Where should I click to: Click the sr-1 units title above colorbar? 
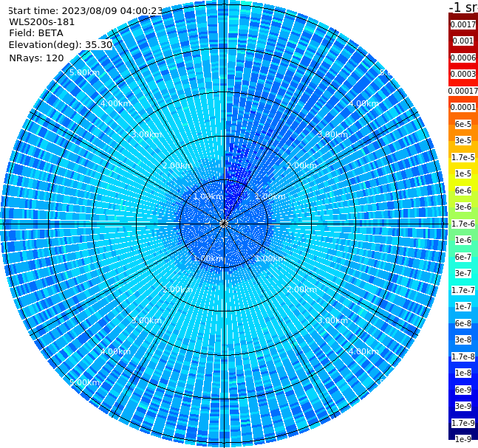click(x=463, y=7)
